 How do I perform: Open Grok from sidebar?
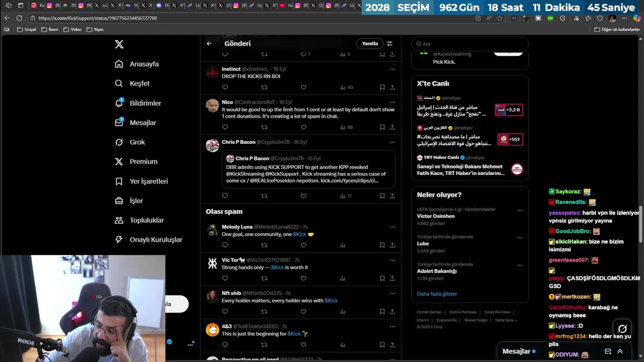130,142
